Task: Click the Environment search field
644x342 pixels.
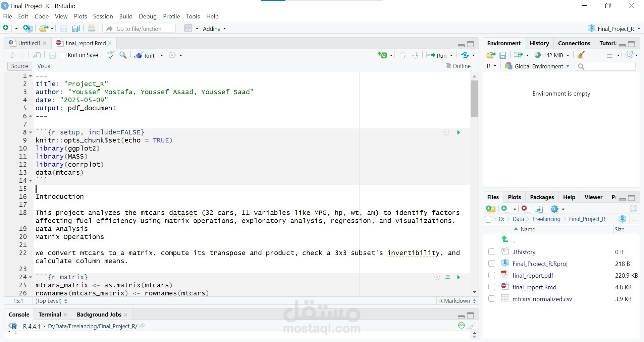Action: 605,66
